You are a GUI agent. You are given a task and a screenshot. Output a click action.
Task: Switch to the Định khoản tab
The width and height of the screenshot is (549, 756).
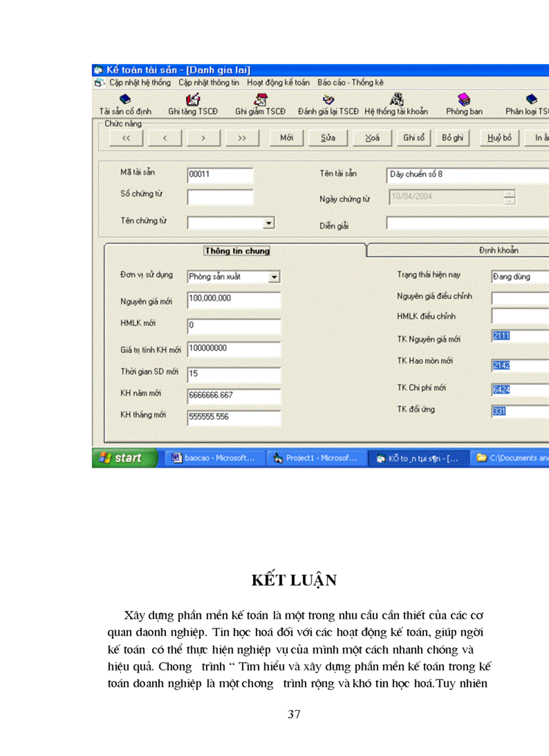(499, 250)
